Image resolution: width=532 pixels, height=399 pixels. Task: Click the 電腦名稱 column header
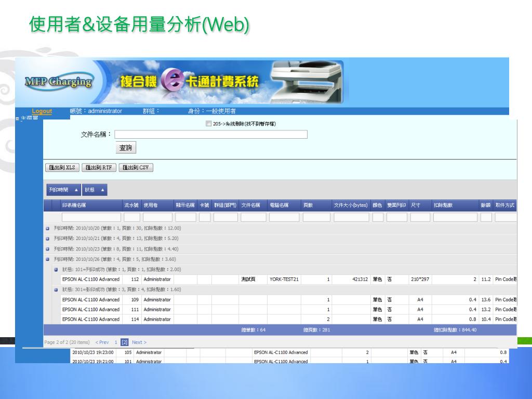coord(284,205)
